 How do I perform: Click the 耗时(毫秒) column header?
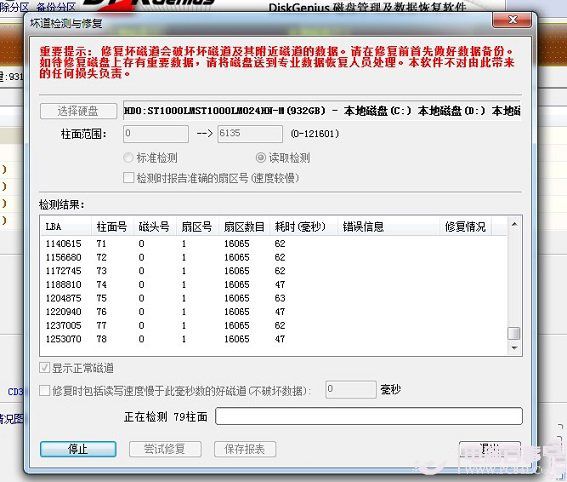tap(303, 227)
